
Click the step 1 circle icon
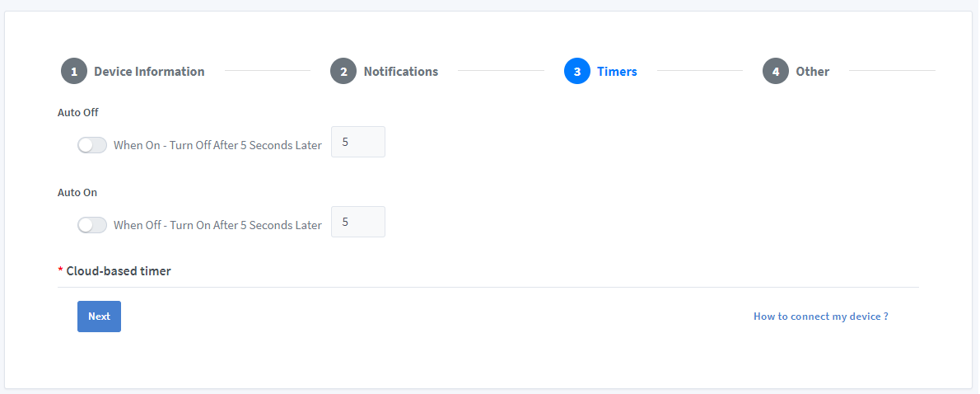[74, 71]
